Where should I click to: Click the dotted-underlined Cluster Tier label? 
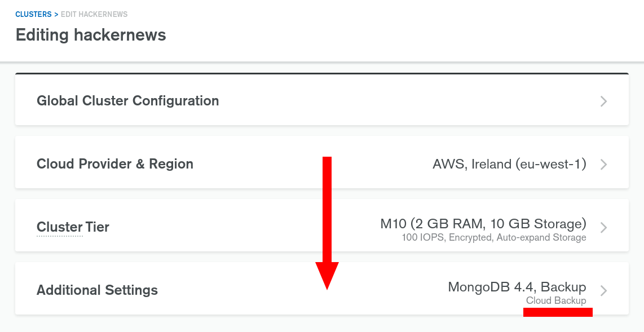(x=73, y=227)
